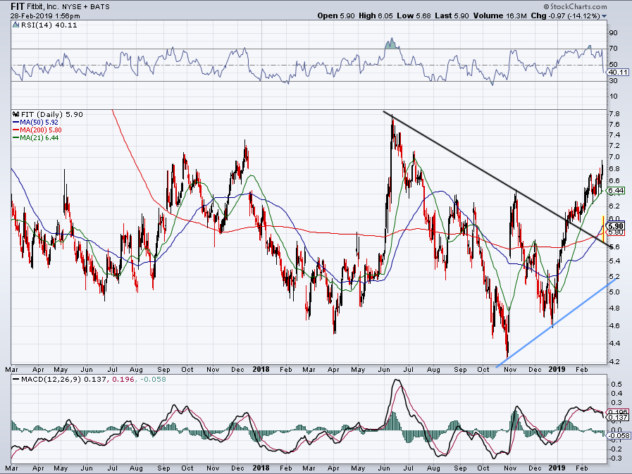Image resolution: width=632 pixels, height=474 pixels.
Task: Click the MACD(12,26,9) 0.137 indicator label
Action: click(63, 379)
